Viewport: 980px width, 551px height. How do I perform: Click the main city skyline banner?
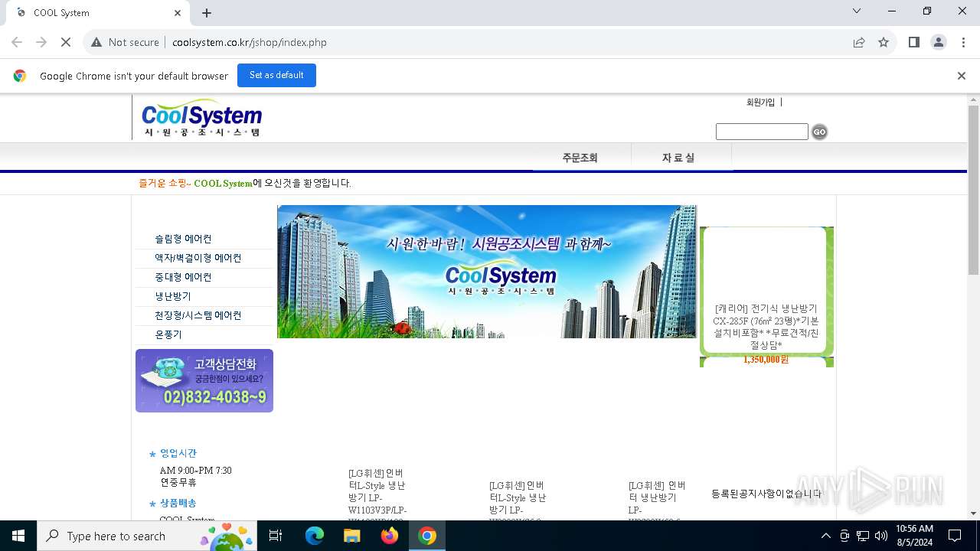click(487, 272)
